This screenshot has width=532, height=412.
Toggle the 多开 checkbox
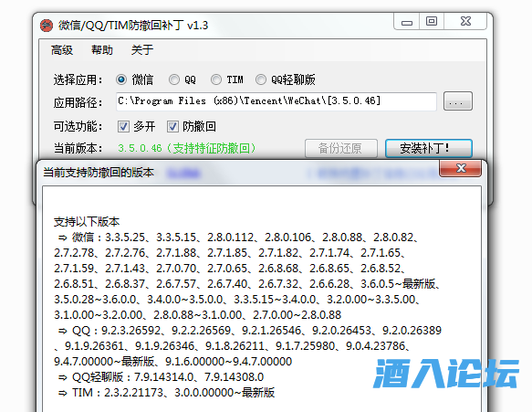click(123, 127)
